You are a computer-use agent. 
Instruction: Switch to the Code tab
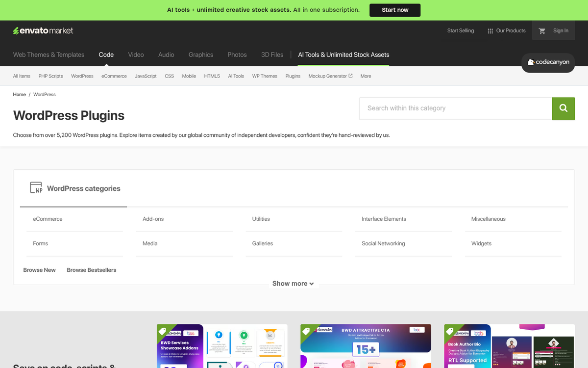click(x=106, y=54)
